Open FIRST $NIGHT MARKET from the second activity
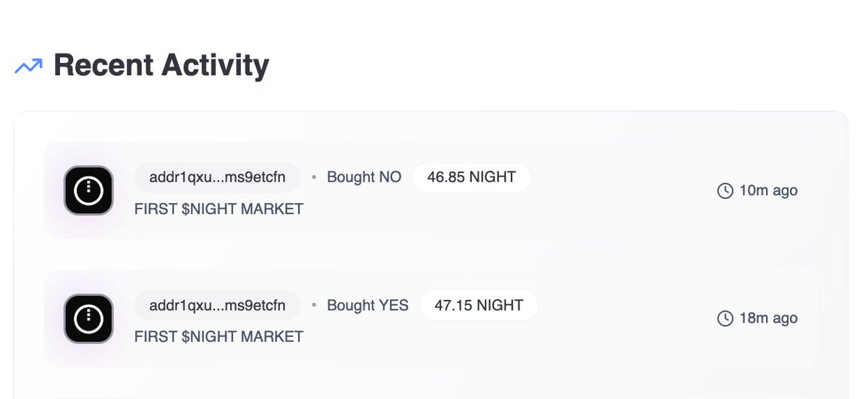 pyautogui.click(x=218, y=337)
